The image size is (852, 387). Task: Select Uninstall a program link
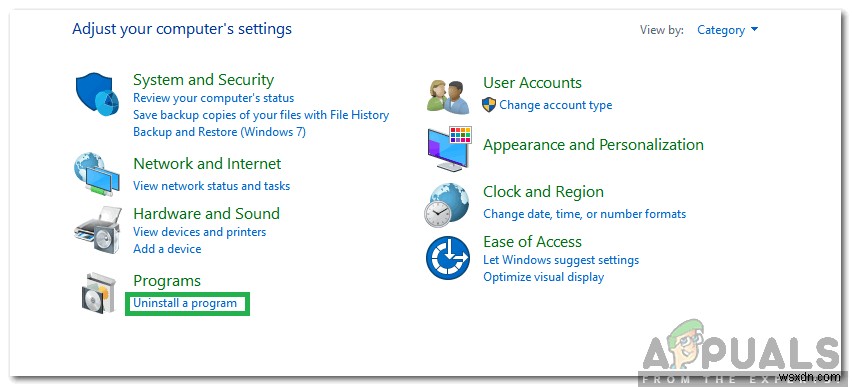[x=185, y=303]
